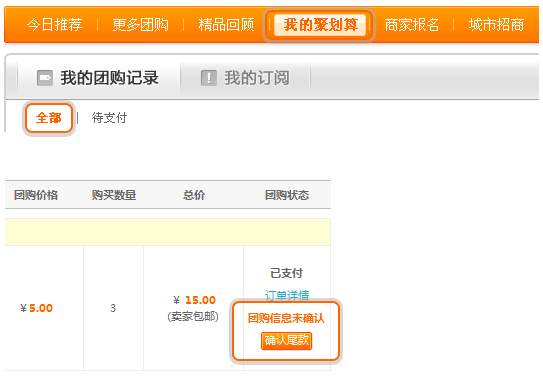Switch to 我的订阅 tab
Screen dimensions: 543x389
pyautogui.click(x=245, y=78)
